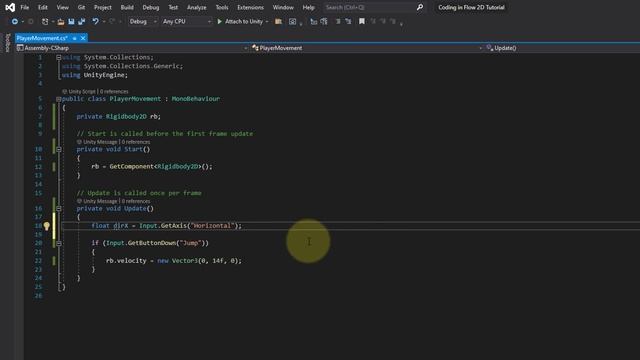Click the 0 references link above Update()
The width and height of the screenshot is (640, 360).
pyautogui.click(x=136, y=201)
